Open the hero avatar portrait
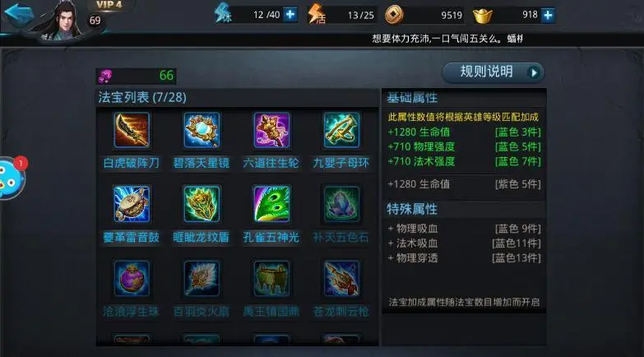Viewport: 644px width, 357px height. pyautogui.click(x=62, y=21)
